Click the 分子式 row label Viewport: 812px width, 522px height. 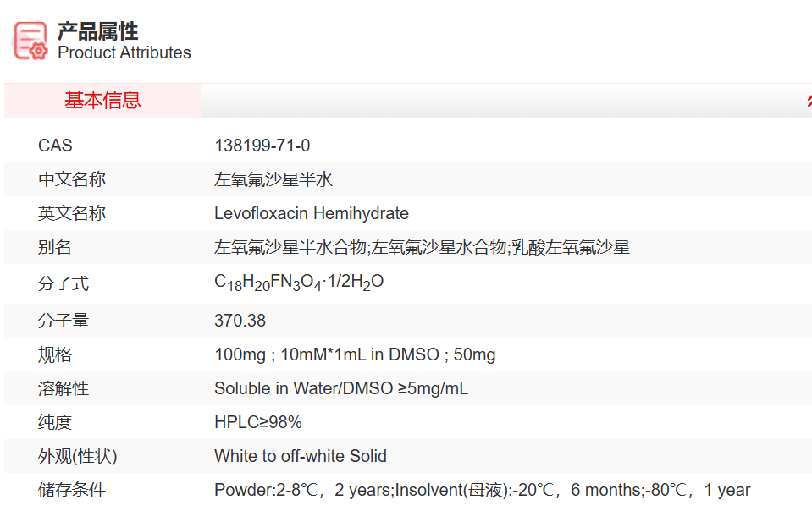[x=64, y=283]
